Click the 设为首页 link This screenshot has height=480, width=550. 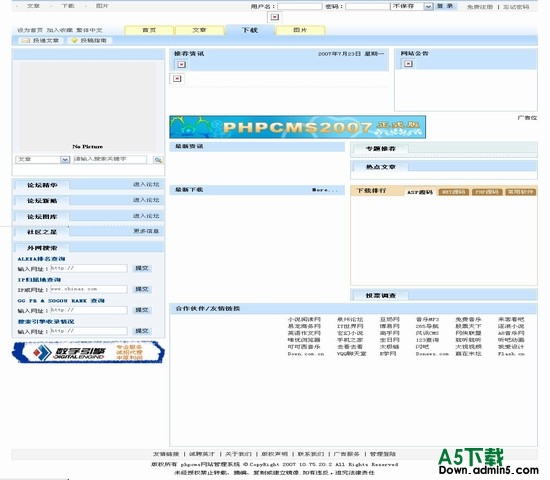pos(30,31)
